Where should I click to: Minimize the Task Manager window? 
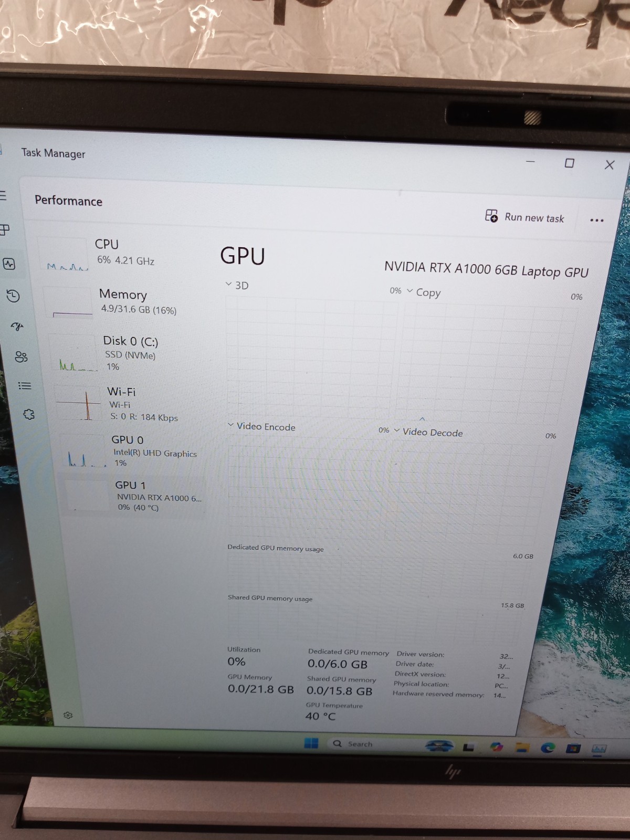coord(530,161)
